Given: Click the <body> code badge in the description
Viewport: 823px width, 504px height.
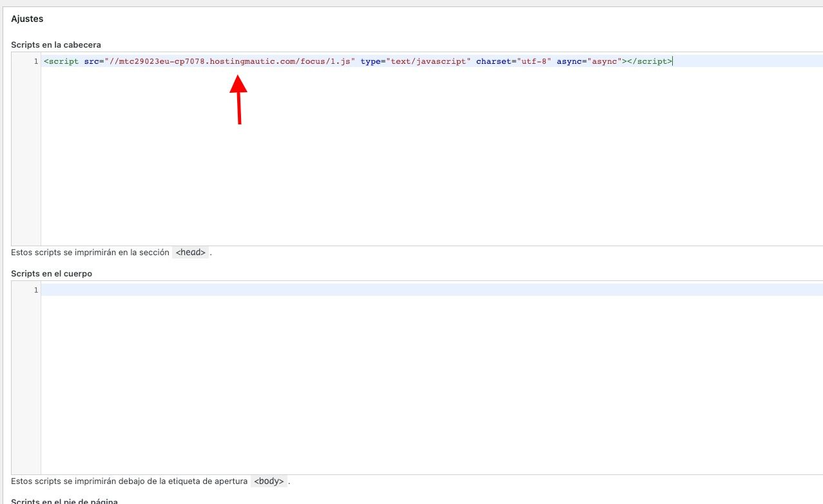Looking at the screenshot, I should coord(269,481).
